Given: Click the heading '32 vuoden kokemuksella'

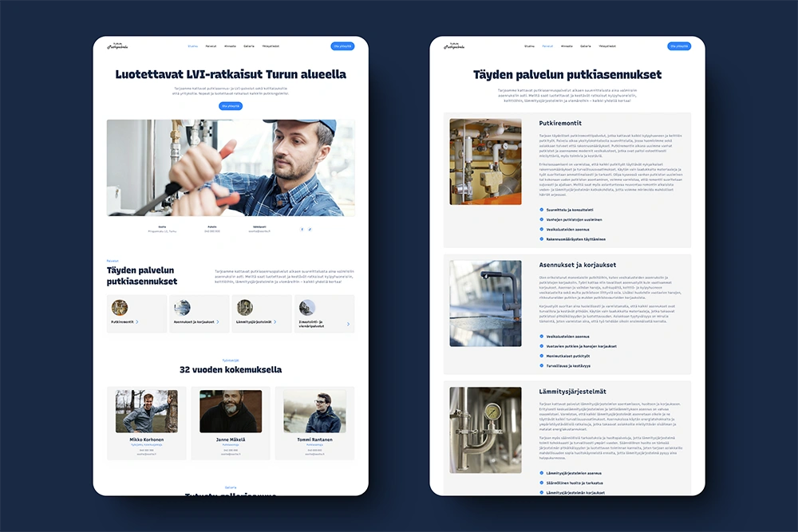Looking at the screenshot, I should coord(231,370).
